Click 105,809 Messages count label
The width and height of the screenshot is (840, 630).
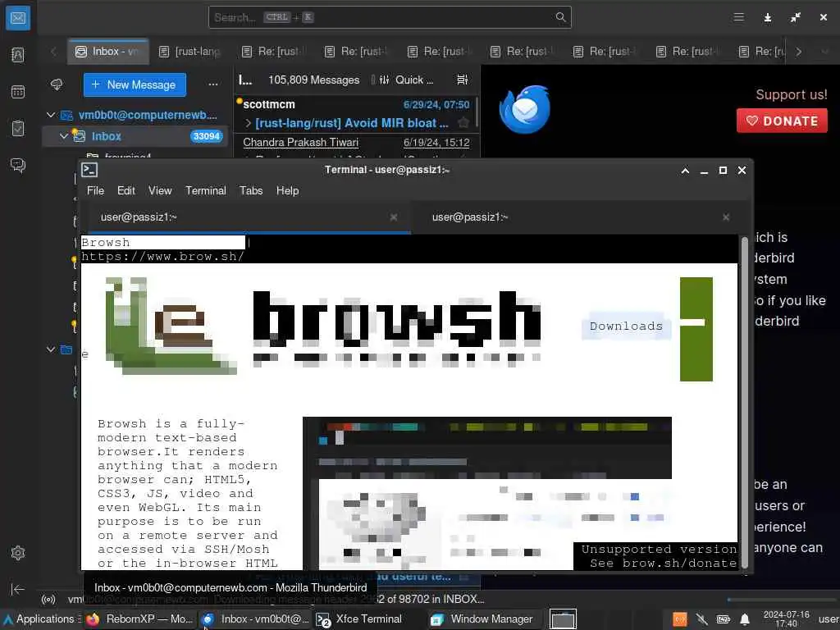tap(314, 80)
